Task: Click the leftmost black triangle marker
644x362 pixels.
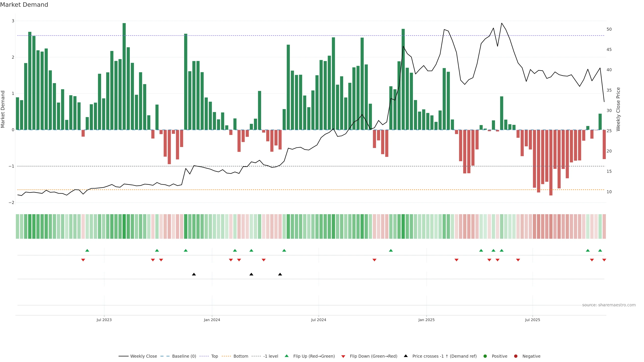Action: tap(194, 274)
